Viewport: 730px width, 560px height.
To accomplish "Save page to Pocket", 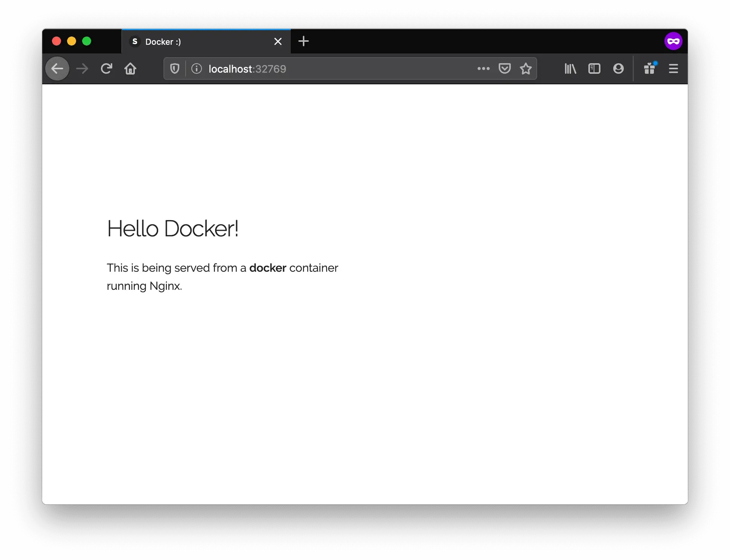I will pos(505,68).
